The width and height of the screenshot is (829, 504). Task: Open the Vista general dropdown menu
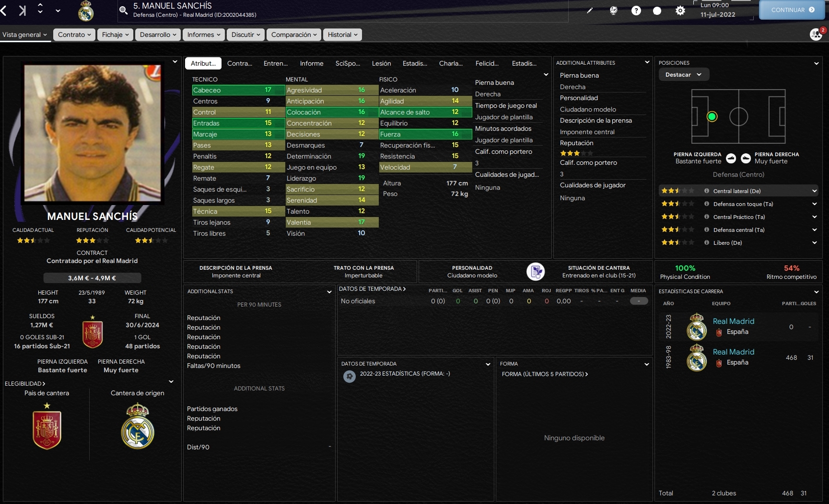click(25, 34)
